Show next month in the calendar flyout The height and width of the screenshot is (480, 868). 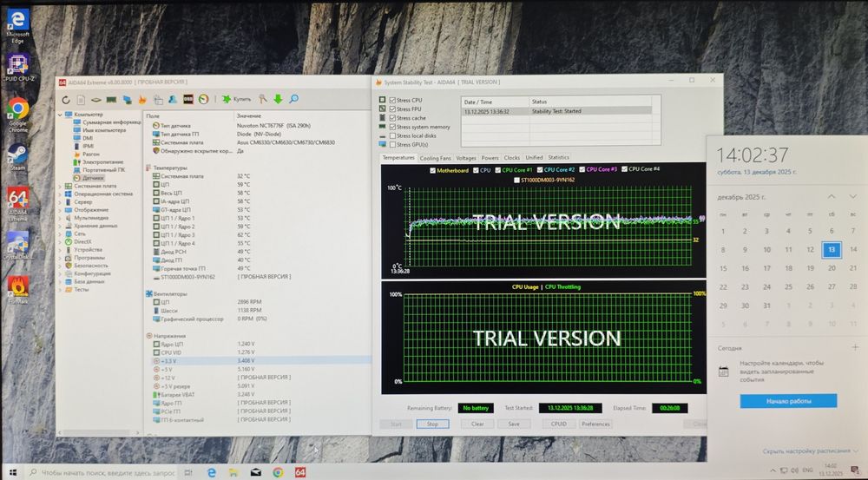tap(852, 196)
